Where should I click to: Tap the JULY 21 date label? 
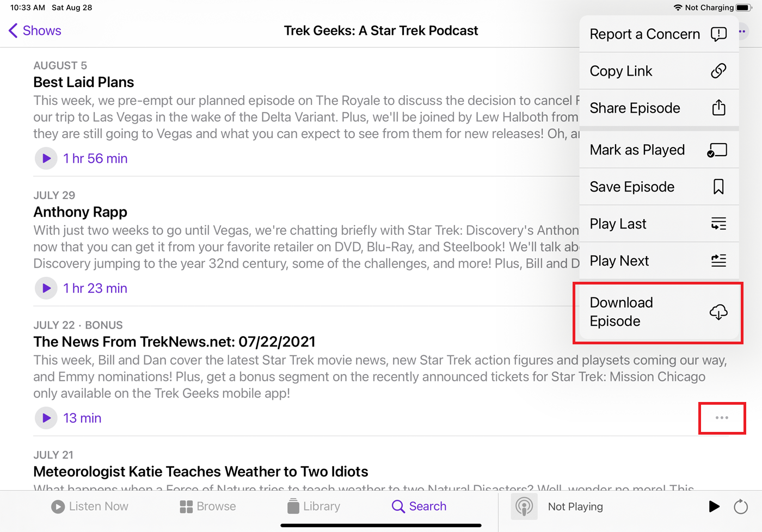point(53,455)
